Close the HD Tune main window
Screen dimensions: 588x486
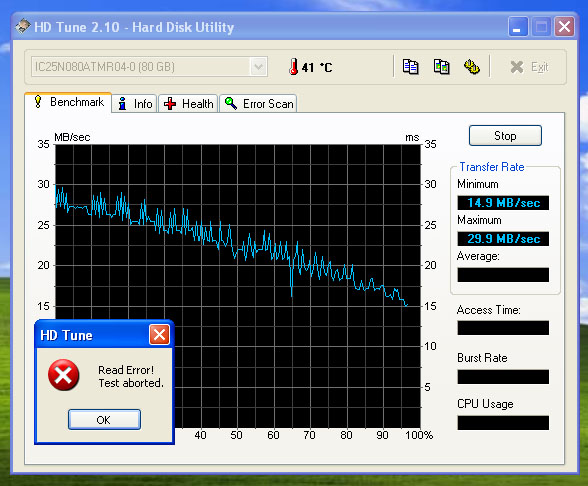click(564, 27)
